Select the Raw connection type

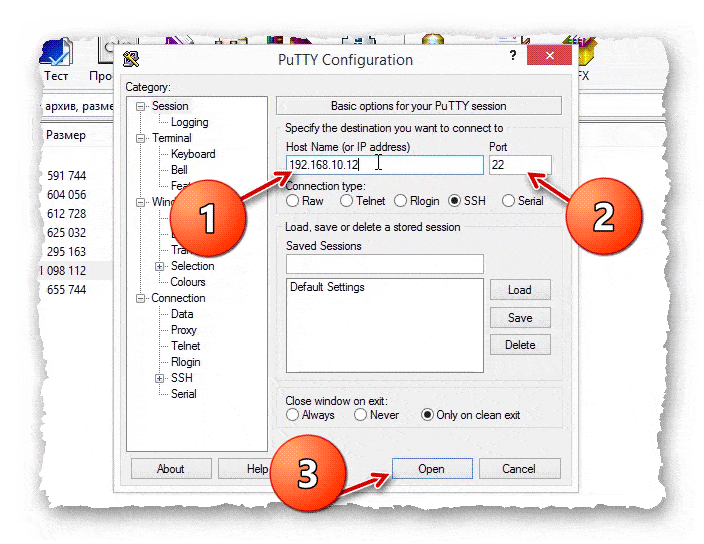click(292, 201)
